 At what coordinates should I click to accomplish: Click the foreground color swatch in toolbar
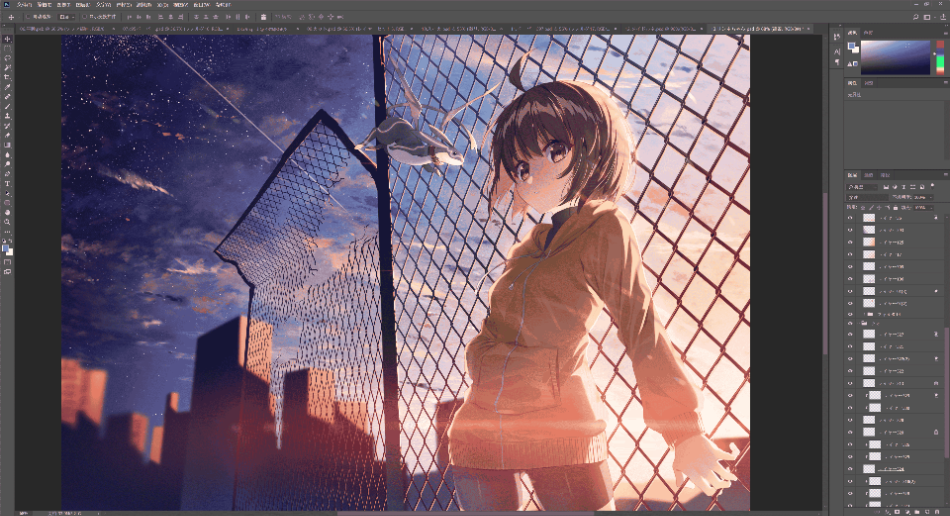pyautogui.click(x=5, y=248)
